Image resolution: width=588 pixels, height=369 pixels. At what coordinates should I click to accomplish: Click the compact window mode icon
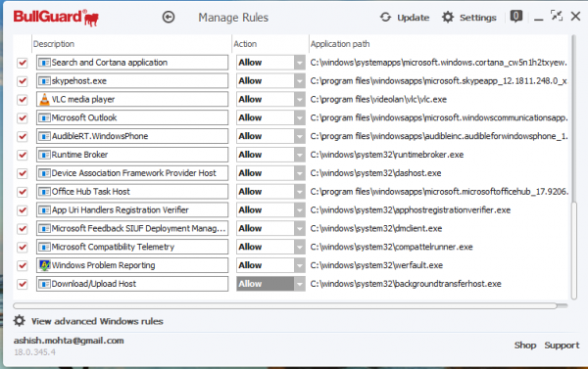557,16
